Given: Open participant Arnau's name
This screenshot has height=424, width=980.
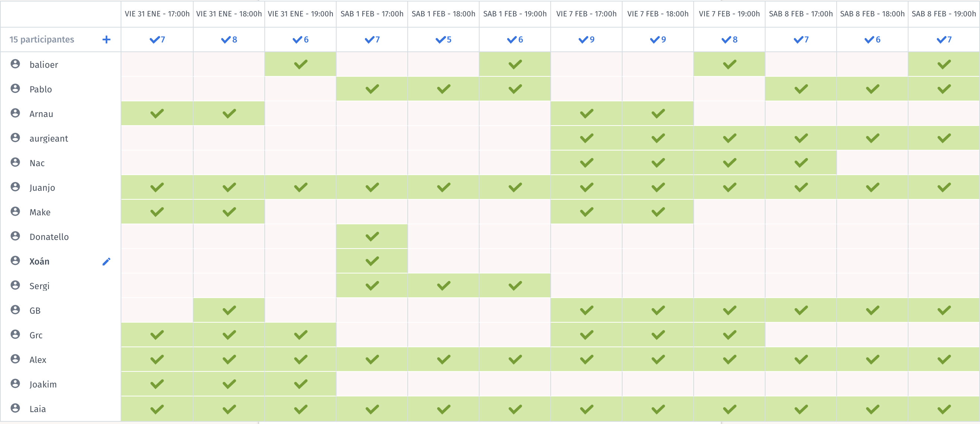Looking at the screenshot, I should [41, 114].
